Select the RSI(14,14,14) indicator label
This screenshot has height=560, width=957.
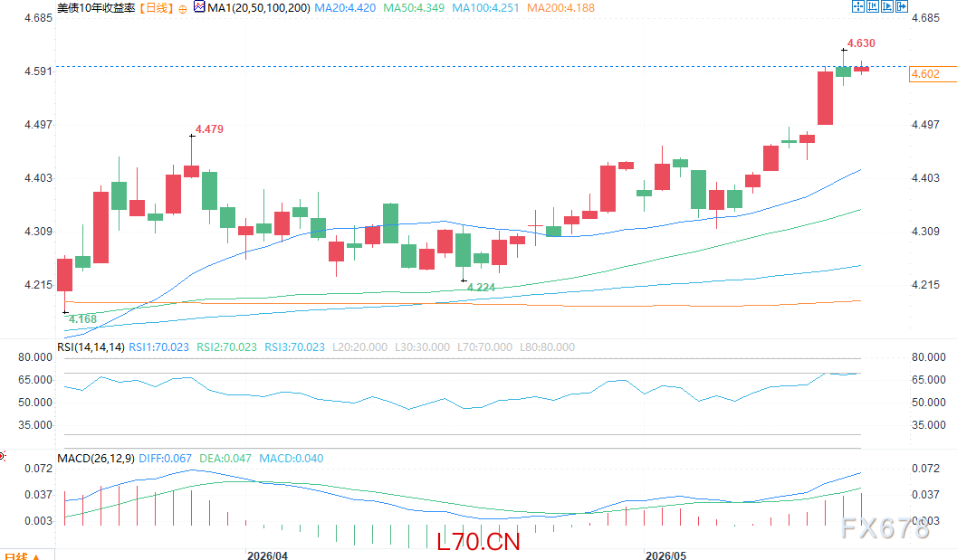(91, 347)
